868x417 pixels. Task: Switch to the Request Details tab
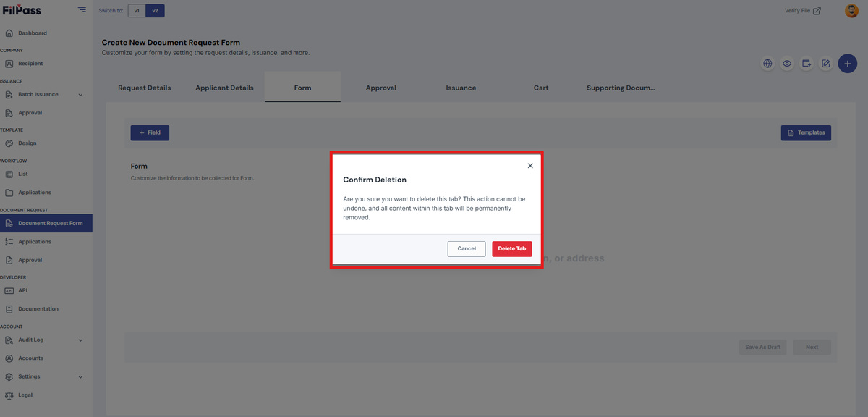click(145, 88)
